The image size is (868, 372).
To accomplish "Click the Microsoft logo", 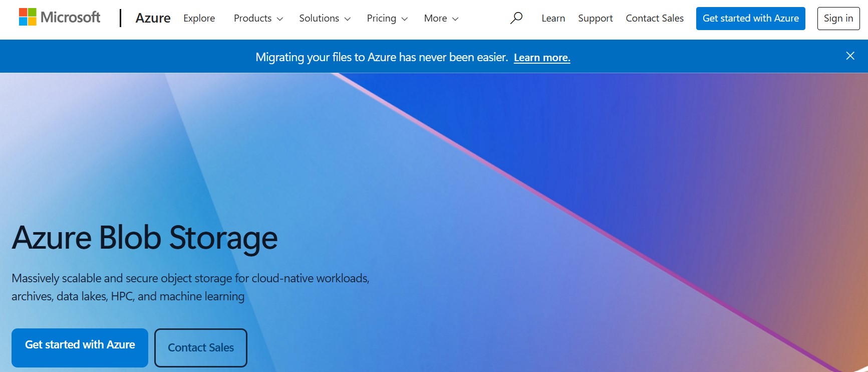I will coord(59,17).
